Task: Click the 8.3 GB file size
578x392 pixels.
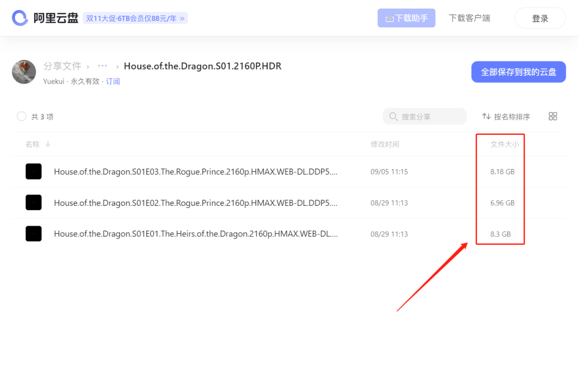Action: [x=500, y=234]
